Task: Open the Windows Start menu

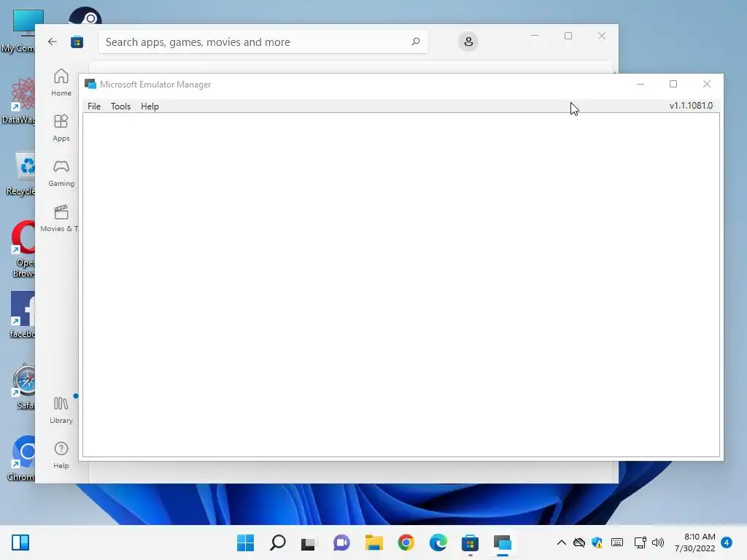Action: [x=245, y=542]
